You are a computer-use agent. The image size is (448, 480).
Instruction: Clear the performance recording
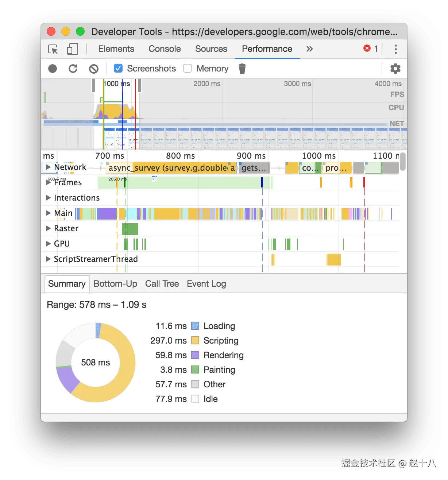(94, 69)
